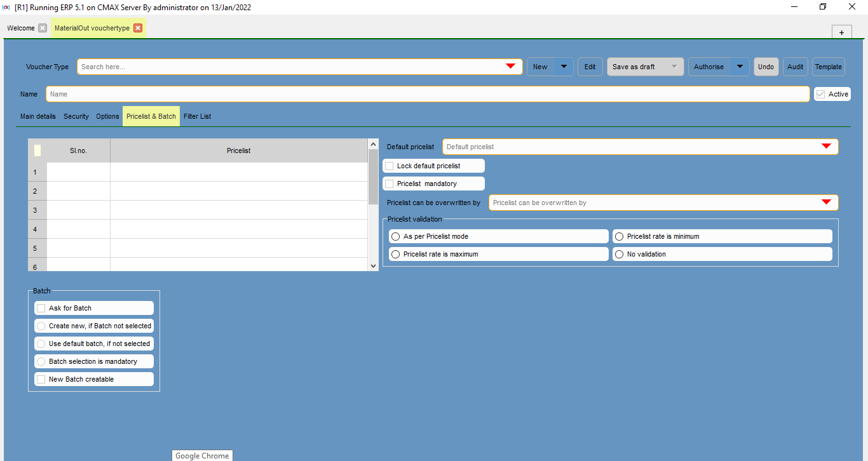The image size is (868, 461).
Task: Enable Lock default pricelist checkbox
Action: coord(389,166)
